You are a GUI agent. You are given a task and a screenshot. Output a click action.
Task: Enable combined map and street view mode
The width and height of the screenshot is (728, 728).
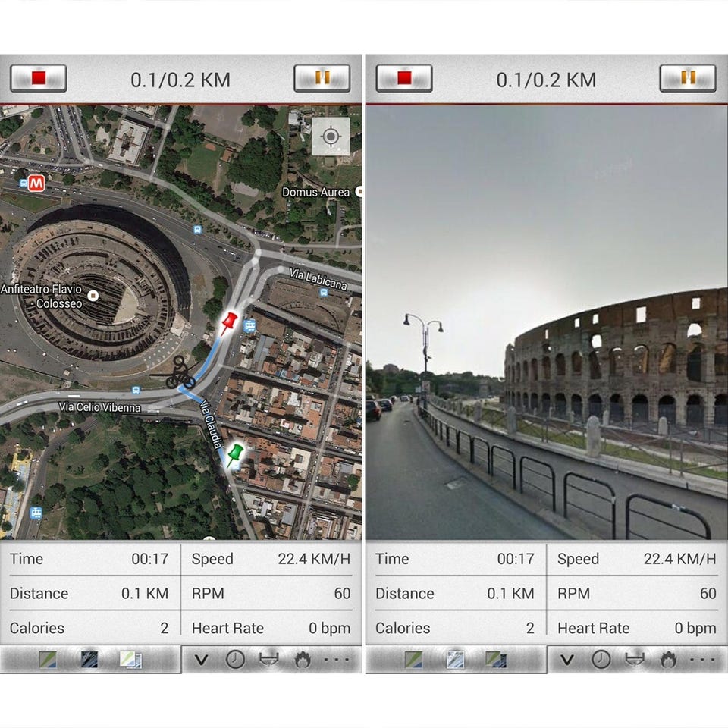pyautogui.click(x=131, y=659)
